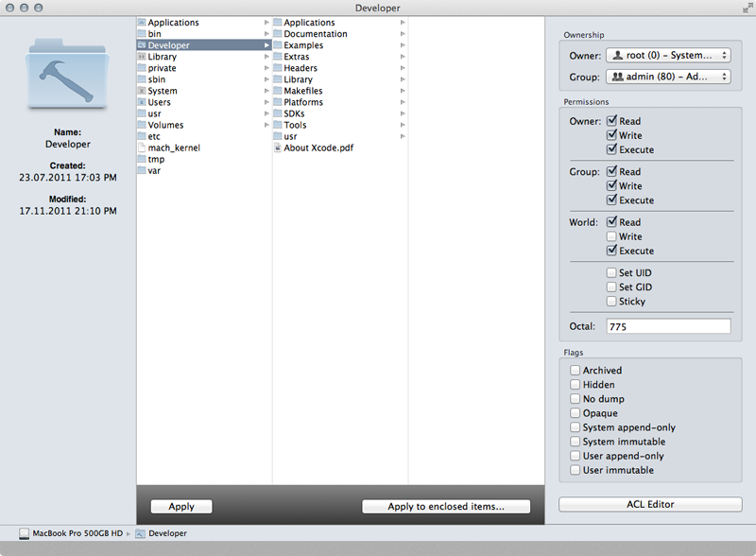Click the Makefiles folder icon
This screenshot has height=556, width=756.
pos(278,91)
